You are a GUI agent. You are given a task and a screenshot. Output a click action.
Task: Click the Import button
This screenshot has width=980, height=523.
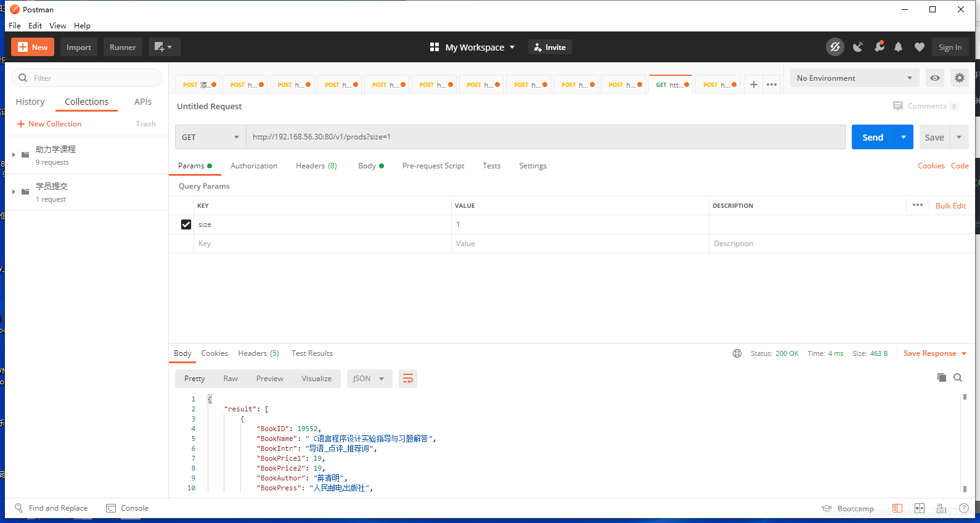point(79,47)
